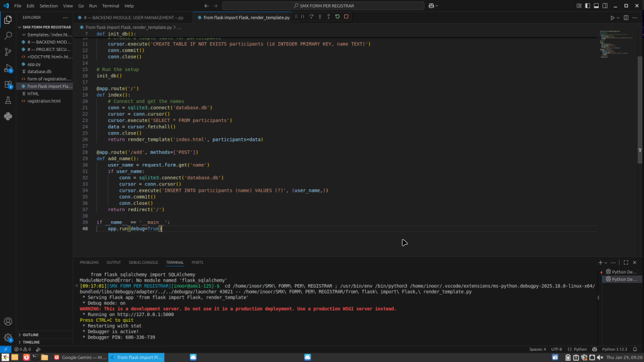Screen dimensions: 644x362
Task: Restart debugging with the green arrow
Action: [337, 16]
